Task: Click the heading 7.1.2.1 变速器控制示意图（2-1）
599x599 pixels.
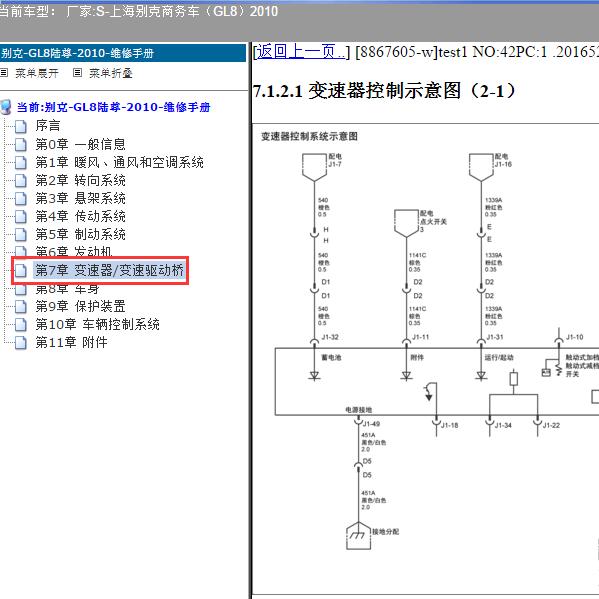Action: point(385,91)
